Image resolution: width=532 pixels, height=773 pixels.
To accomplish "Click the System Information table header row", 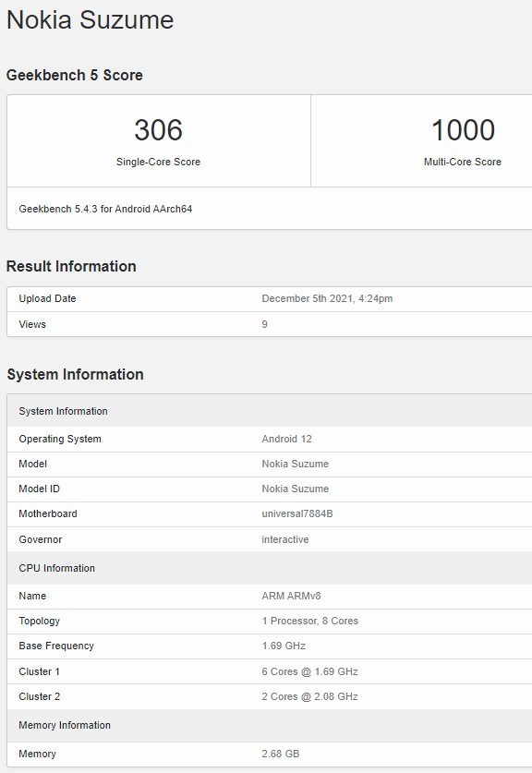I will tap(270, 411).
